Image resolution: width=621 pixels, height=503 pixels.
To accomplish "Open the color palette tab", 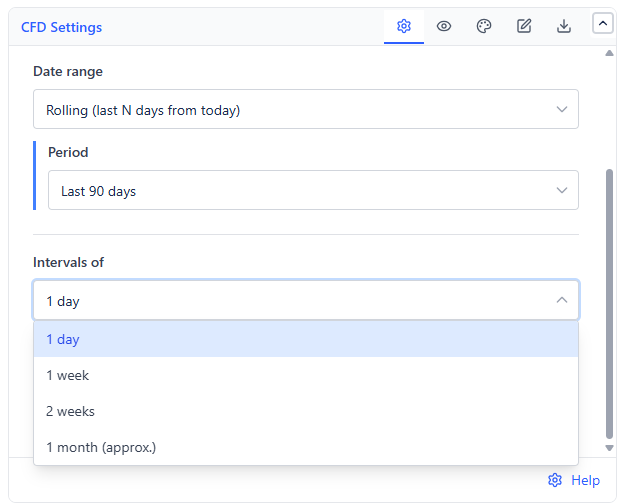I will (484, 27).
